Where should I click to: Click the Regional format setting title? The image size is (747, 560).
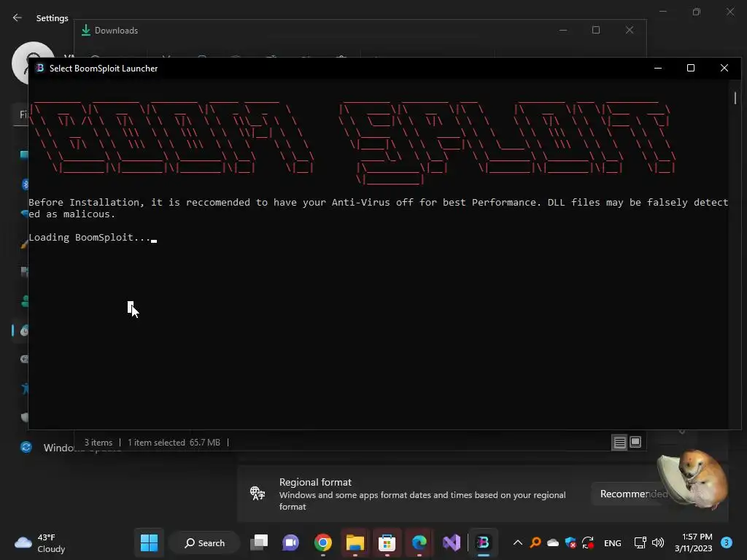pos(315,482)
